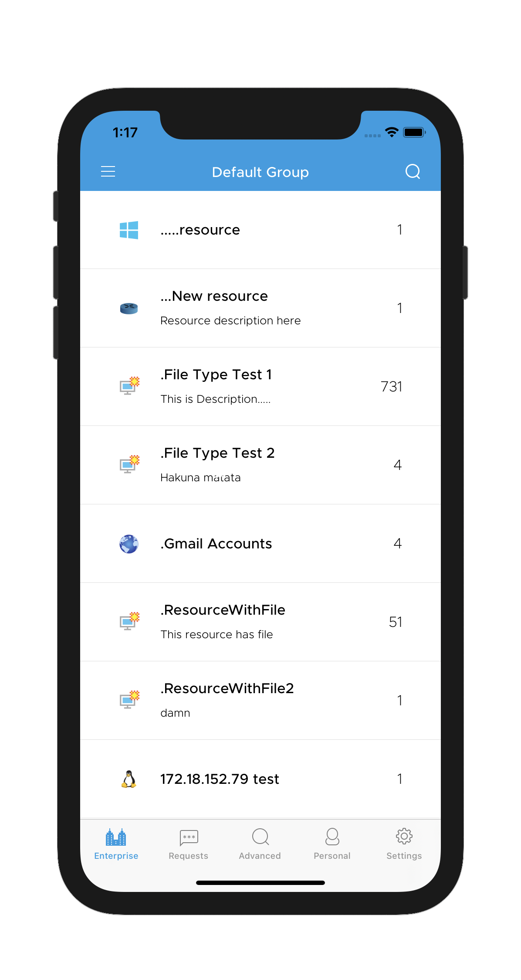Click the router icon beside ...New resource

129,308
